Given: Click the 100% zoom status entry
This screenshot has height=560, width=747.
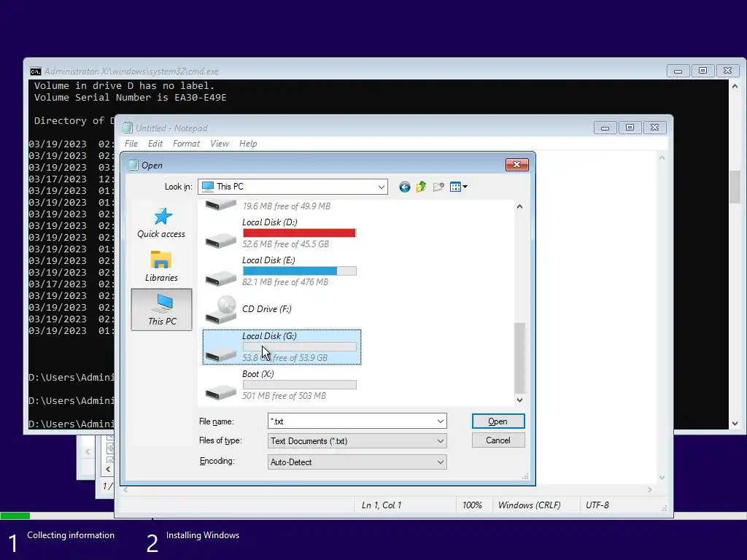Looking at the screenshot, I should [x=472, y=505].
